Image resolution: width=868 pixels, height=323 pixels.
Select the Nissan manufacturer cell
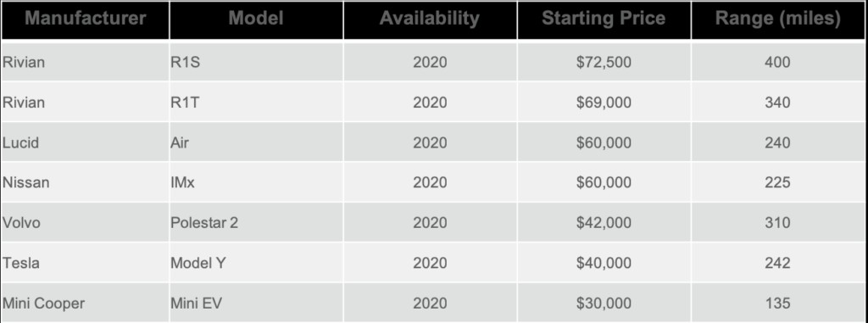[86, 182]
